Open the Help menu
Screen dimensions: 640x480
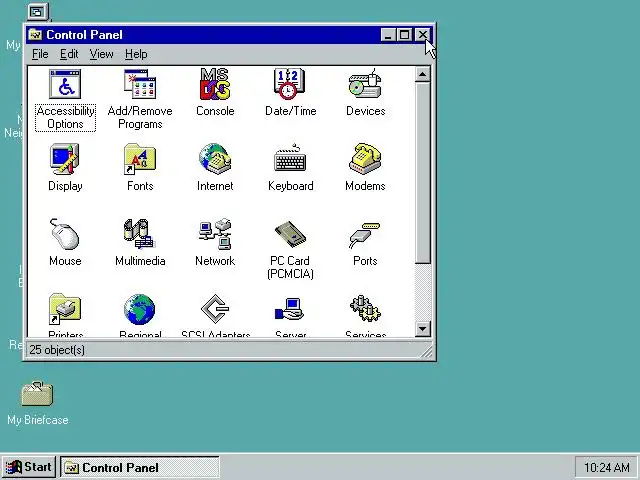(x=136, y=54)
